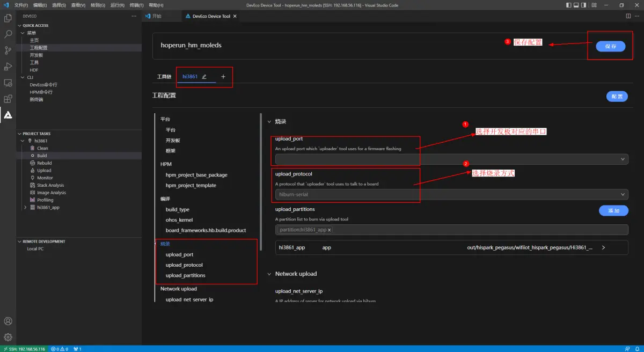Open the 编辑(E) menu
This screenshot has height=352, width=644.
[40, 5]
